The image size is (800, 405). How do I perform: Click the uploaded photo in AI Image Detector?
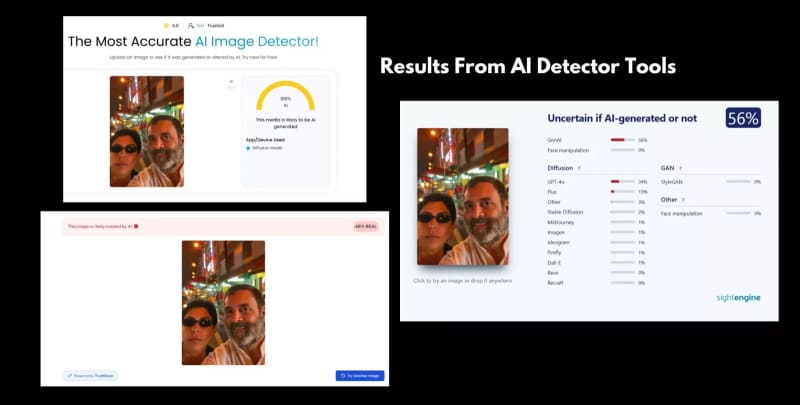click(146, 131)
